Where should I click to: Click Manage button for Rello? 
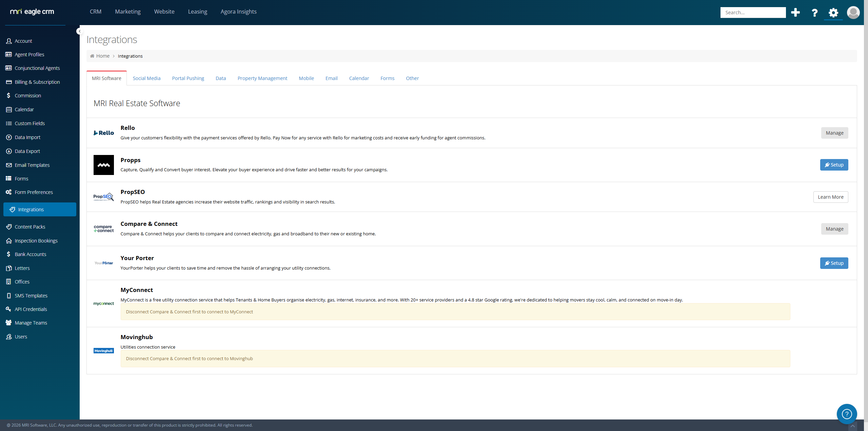(x=834, y=133)
